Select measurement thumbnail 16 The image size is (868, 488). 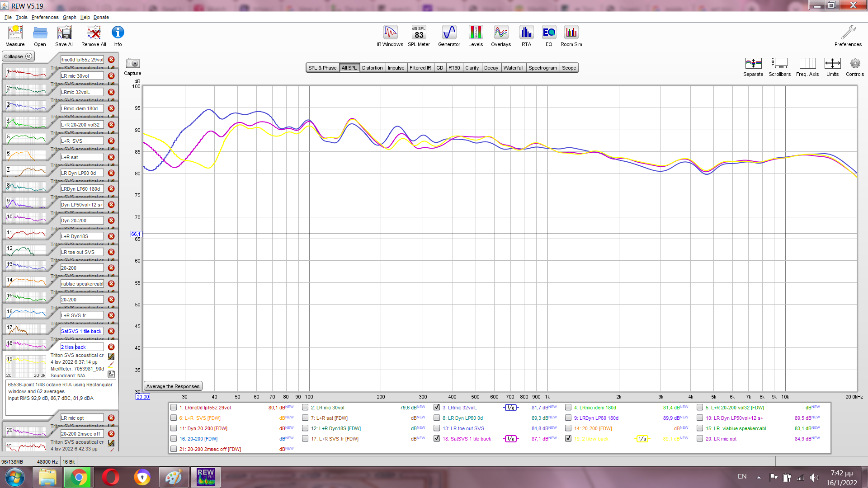coord(26,313)
